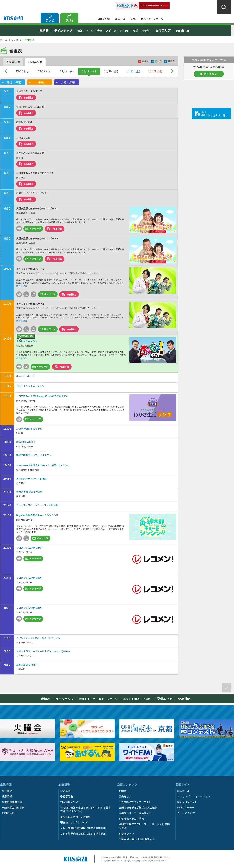This screenshot has width=234, height=868.
Task: Open 受信エリア in header nav
Action: point(163,30)
